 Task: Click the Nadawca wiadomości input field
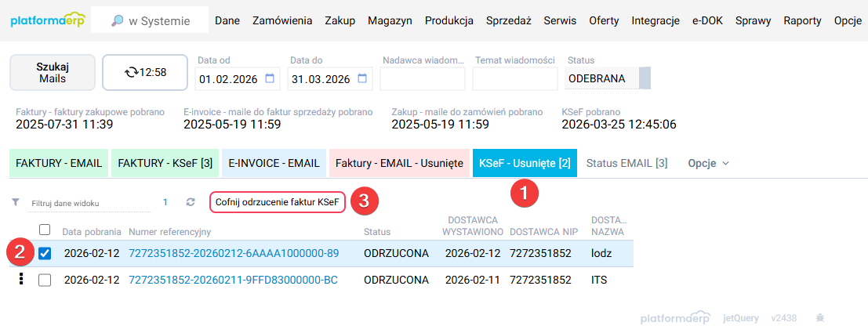coord(423,78)
